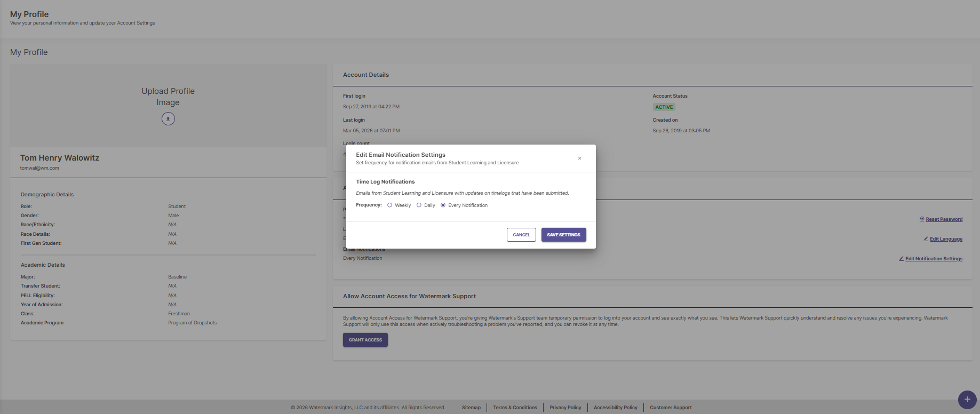The height and width of the screenshot is (414, 980).
Task: Open the floating plus action button
Action: [x=967, y=400]
